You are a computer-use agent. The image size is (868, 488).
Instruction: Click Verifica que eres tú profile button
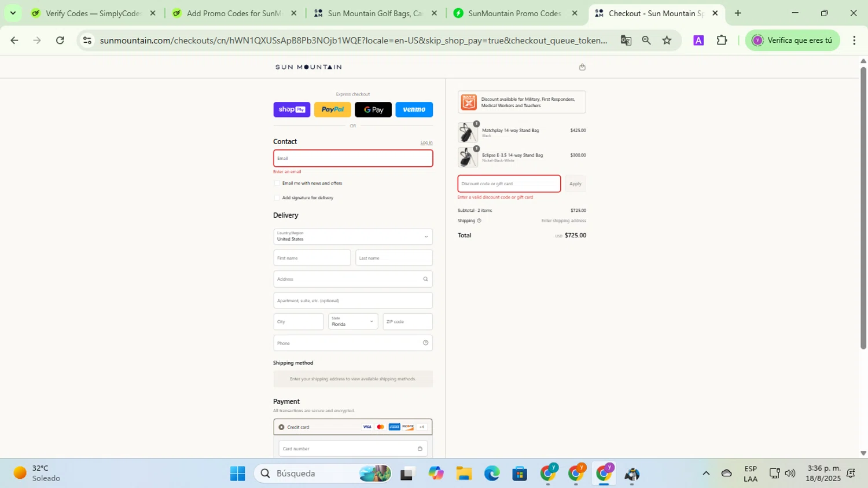pyautogui.click(x=792, y=40)
